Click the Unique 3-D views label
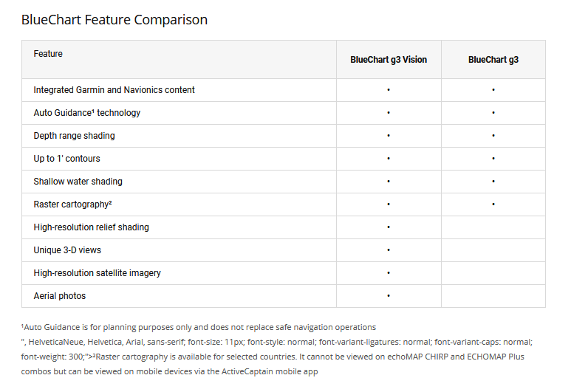The height and width of the screenshot is (392, 571). coord(66,250)
